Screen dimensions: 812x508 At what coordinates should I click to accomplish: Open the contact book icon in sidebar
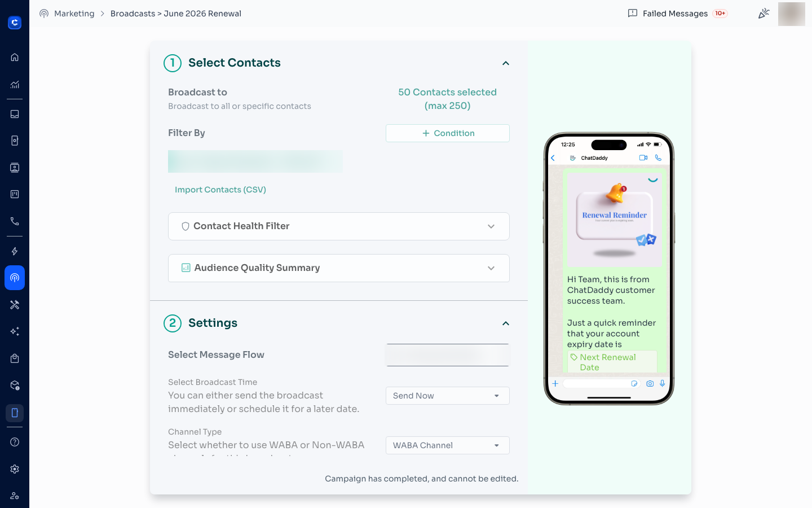tap(15, 141)
